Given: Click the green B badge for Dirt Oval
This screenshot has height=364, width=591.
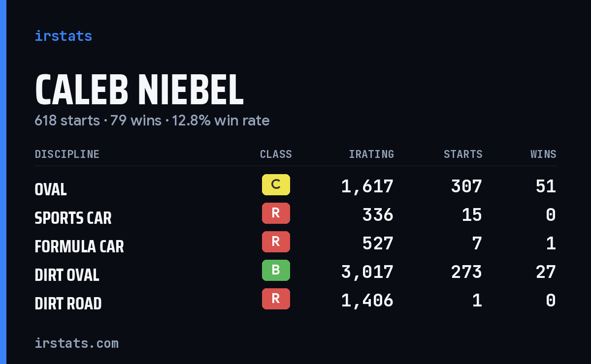Looking at the screenshot, I should (276, 271).
